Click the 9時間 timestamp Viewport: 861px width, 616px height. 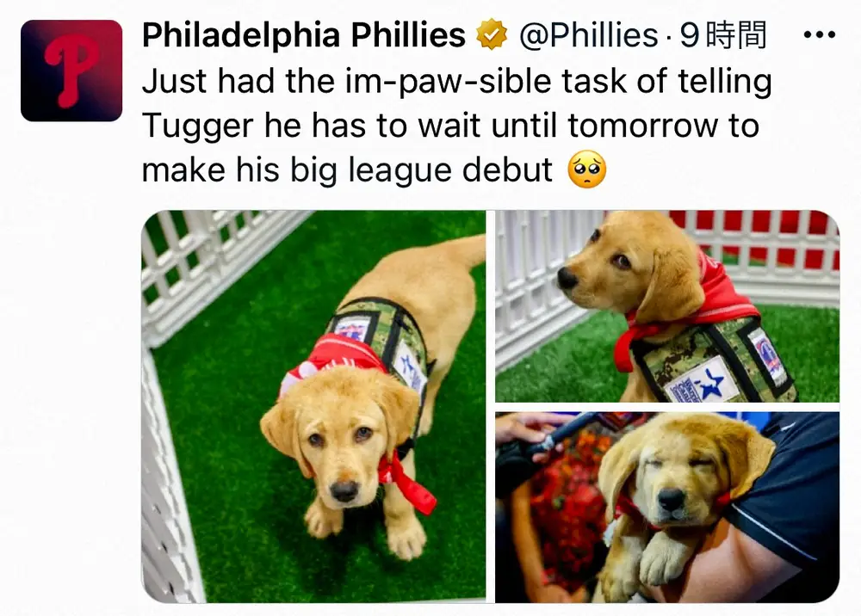723,35
